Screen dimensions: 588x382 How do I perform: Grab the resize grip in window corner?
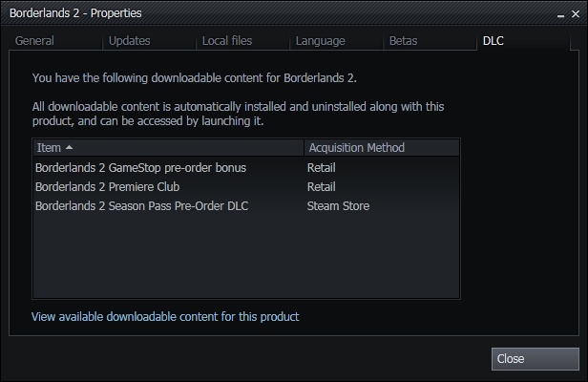(581, 375)
